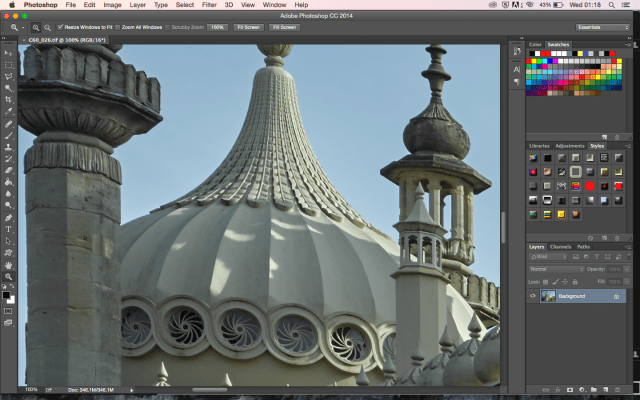This screenshot has width=640, height=400.
Task: Click the Fit Screen button
Action: [x=249, y=27]
